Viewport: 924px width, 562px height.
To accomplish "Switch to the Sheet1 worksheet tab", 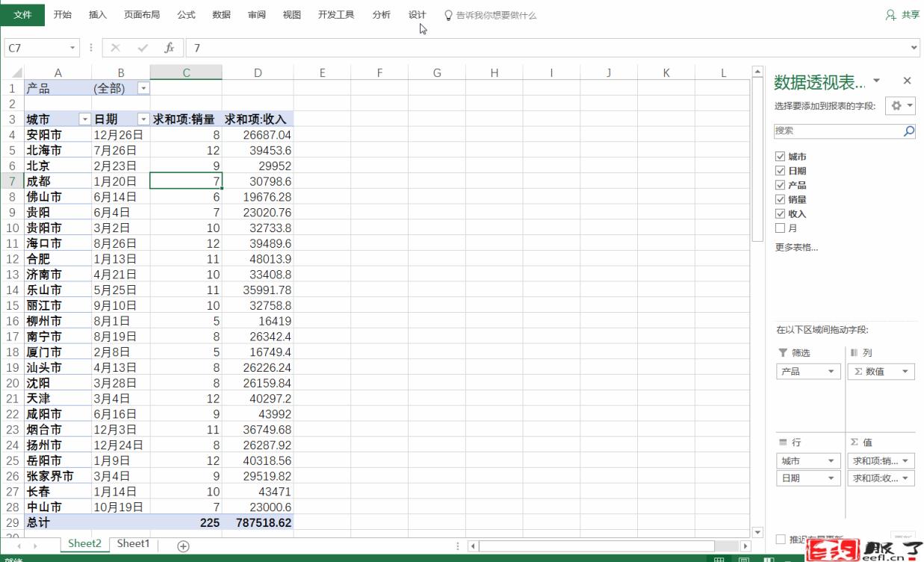I will coord(133,544).
